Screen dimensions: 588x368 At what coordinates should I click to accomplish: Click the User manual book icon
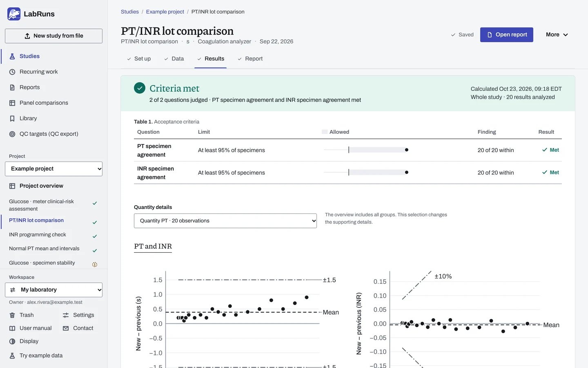[12, 328]
